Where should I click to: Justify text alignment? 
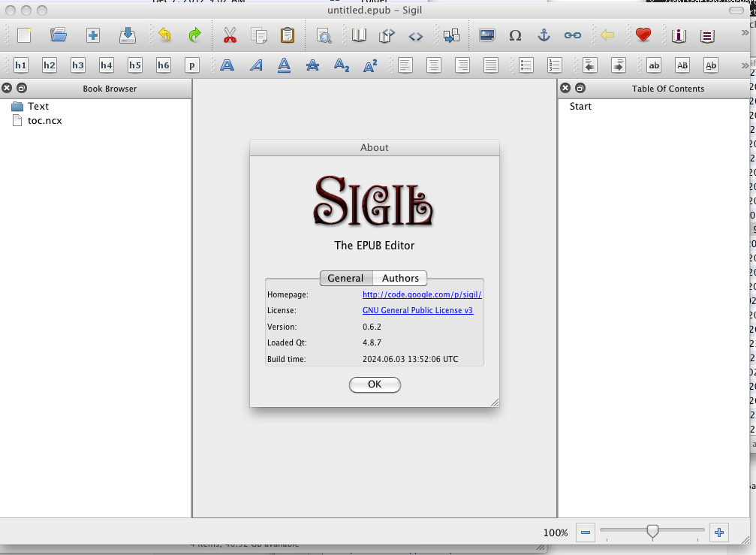491,65
